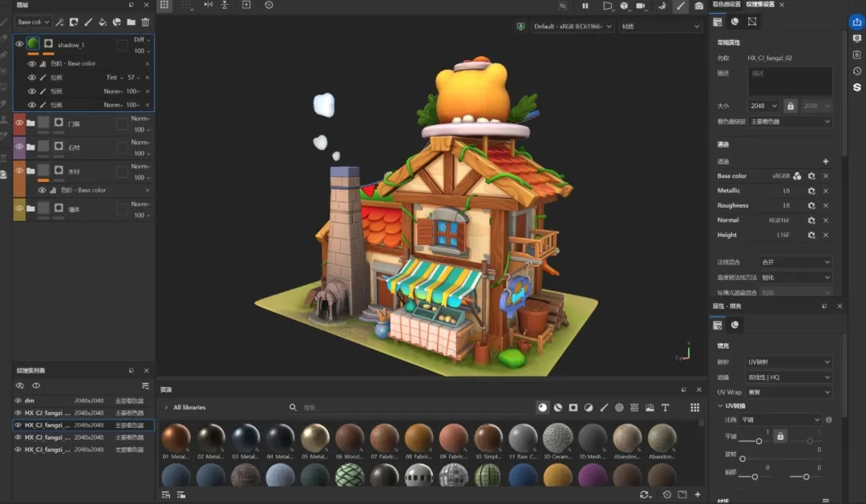Hide the shadow_1 layer

[x=19, y=45]
